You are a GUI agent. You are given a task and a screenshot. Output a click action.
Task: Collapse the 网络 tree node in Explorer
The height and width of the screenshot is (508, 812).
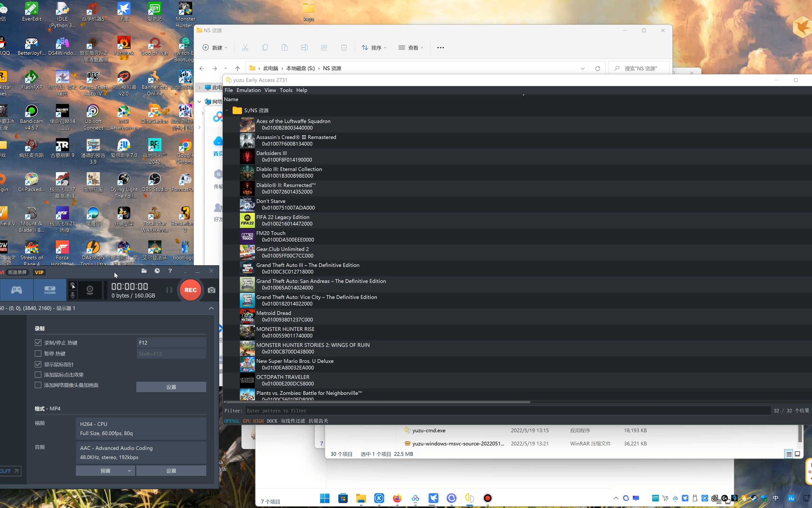(x=199, y=101)
